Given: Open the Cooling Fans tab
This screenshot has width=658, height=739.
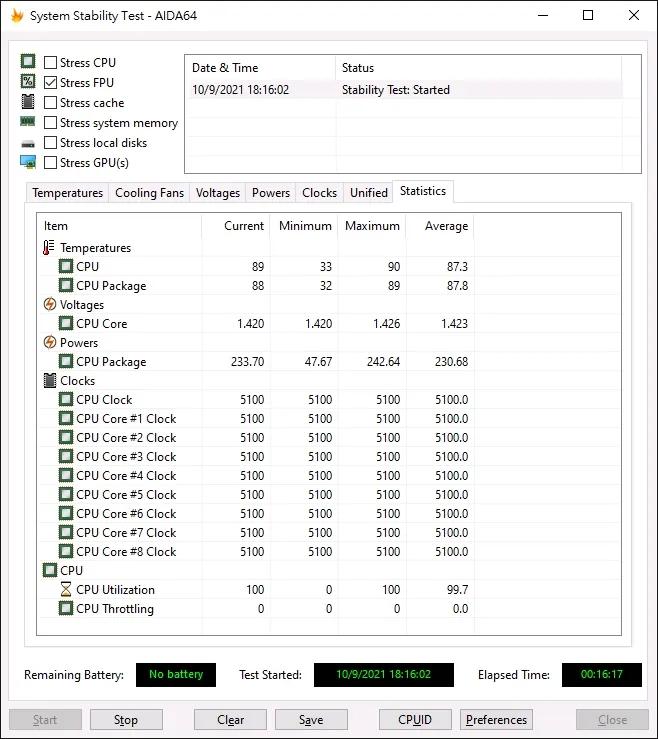Looking at the screenshot, I should point(149,193).
